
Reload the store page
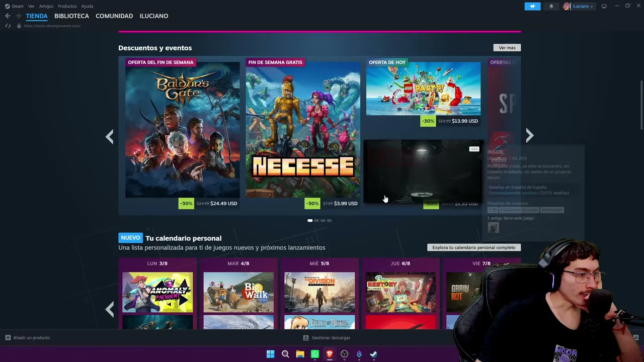[8, 26]
